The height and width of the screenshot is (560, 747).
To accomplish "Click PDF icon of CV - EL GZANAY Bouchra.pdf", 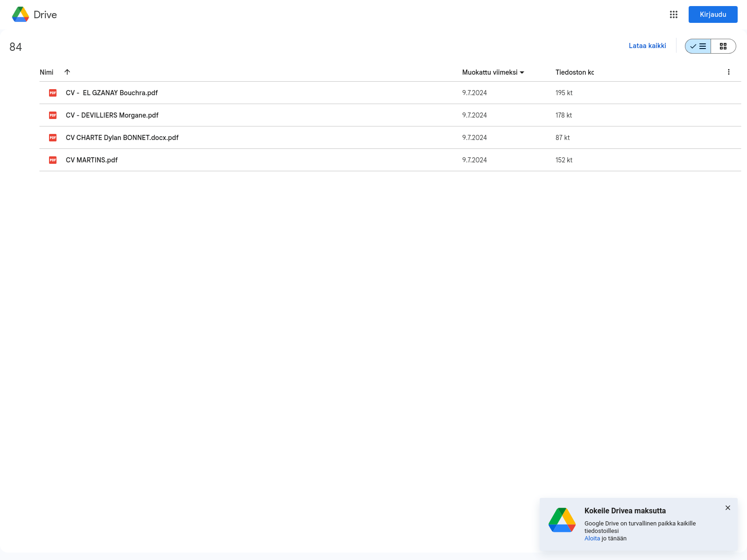I will [53, 93].
